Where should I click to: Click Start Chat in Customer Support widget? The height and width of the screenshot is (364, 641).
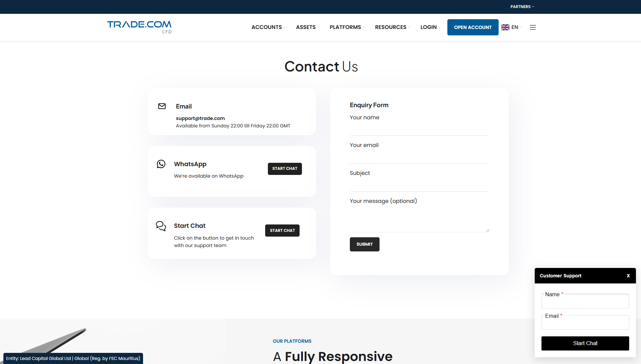click(x=585, y=343)
